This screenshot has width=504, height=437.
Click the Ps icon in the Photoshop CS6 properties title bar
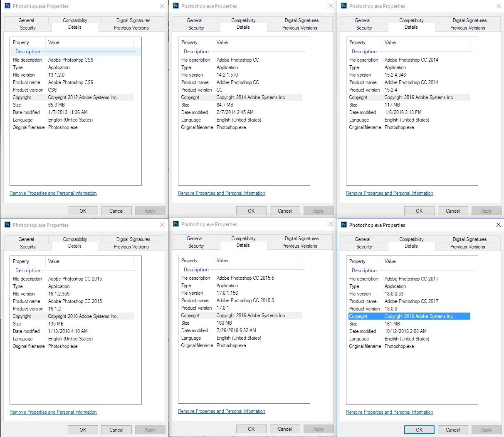(7, 6)
